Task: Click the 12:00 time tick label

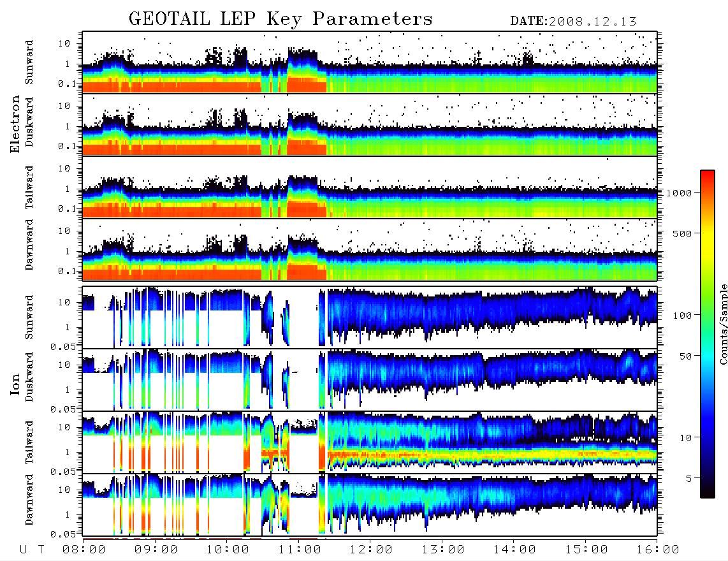Action: click(x=371, y=550)
